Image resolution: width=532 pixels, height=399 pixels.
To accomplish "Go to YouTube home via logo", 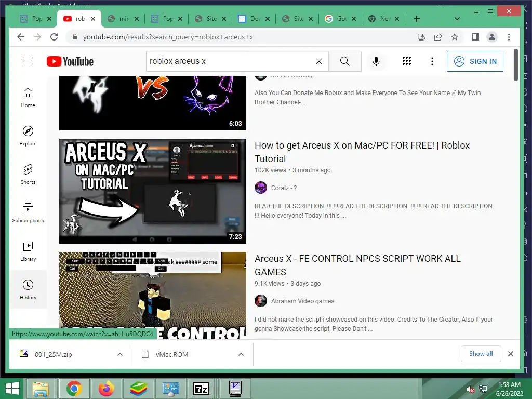I will pyautogui.click(x=70, y=61).
